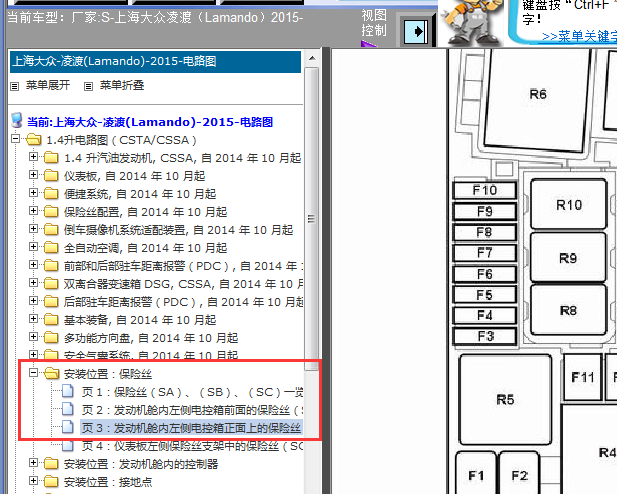Click the mechanic mascot image

pyautogui.click(x=471, y=23)
